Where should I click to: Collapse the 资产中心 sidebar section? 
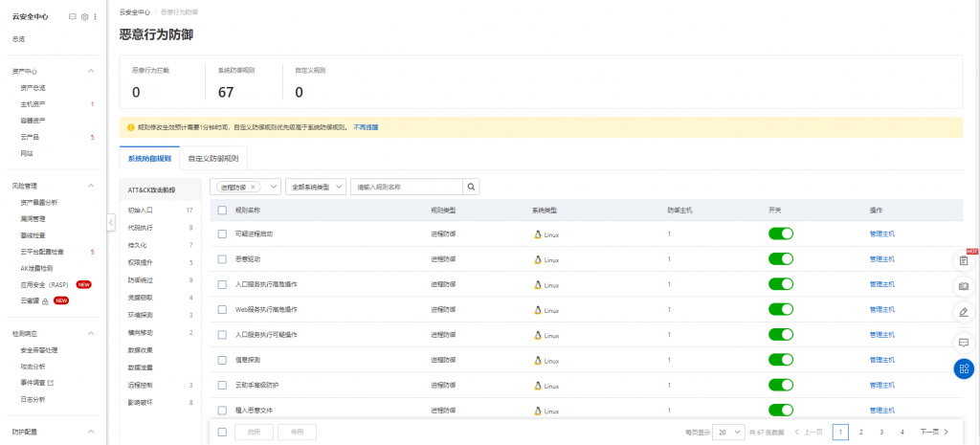pyautogui.click(x=91, y=72)
